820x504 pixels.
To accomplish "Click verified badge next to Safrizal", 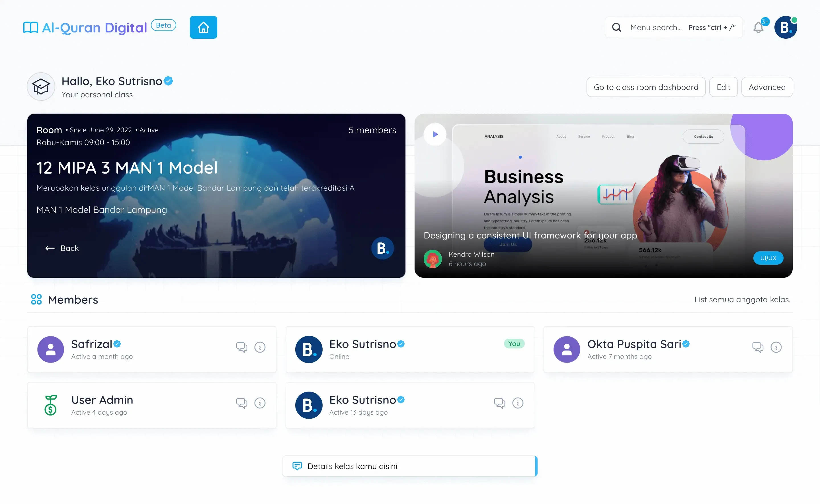I will (x=117, y=344).
